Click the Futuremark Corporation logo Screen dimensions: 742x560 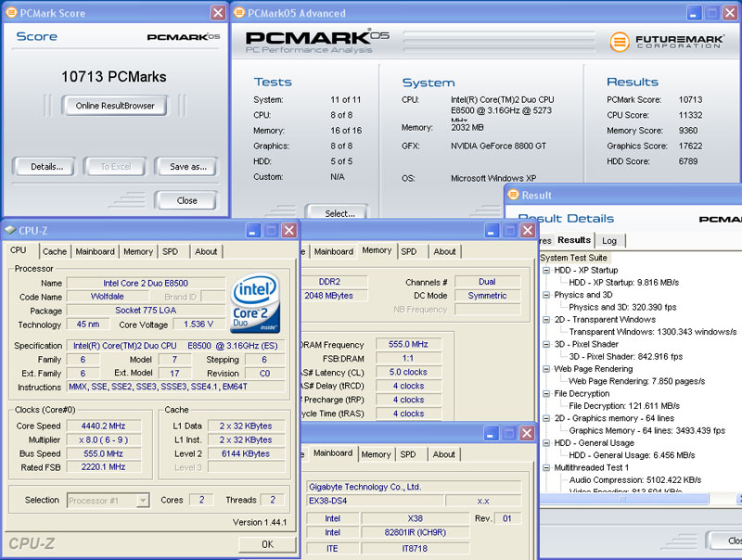coord(666,42)
